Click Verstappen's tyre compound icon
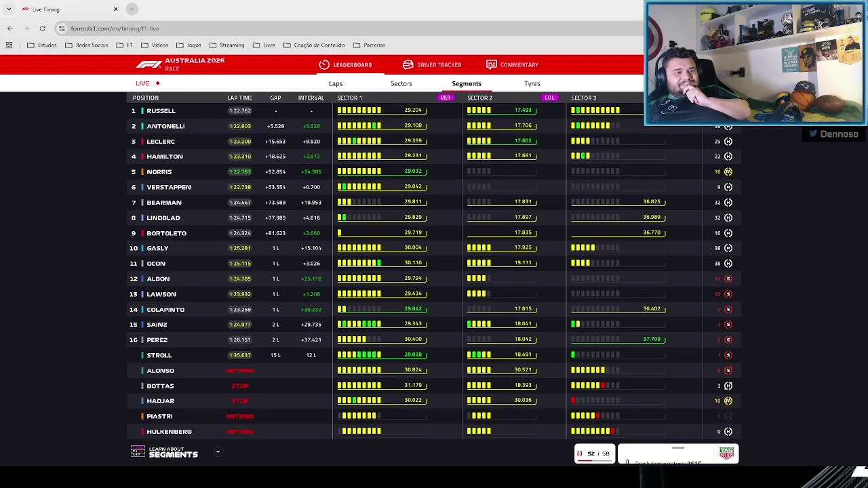The image size is (868, 488). coord(728,187)
